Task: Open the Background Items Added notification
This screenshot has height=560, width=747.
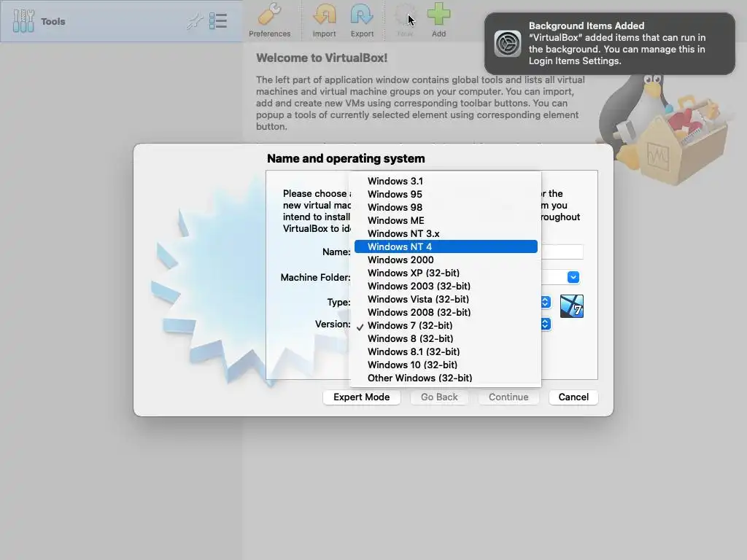Action: (x=610, y=43)
